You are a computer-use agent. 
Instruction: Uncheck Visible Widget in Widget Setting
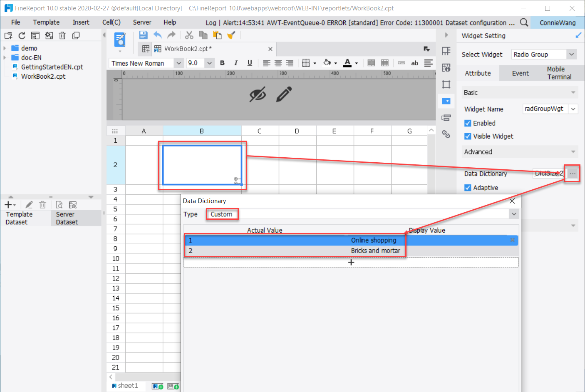(467, 136)
